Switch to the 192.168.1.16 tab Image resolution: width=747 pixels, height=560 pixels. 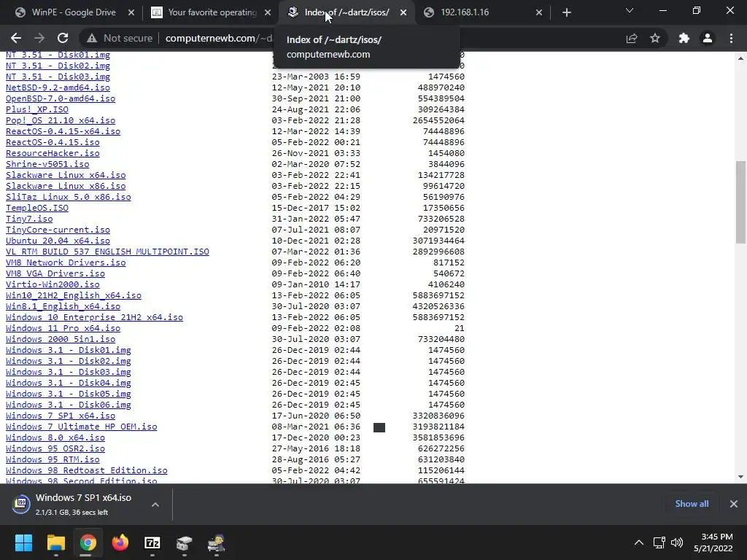(x=483, y=12)
